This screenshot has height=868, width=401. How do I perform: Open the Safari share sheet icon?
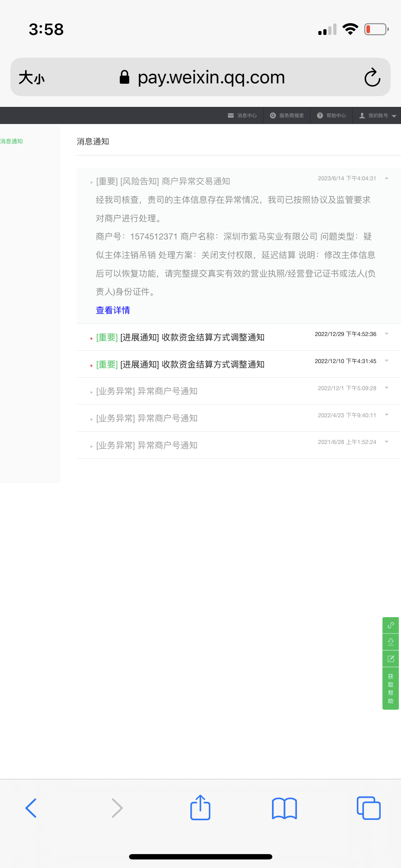pyautogui.click(x=200, y=807)
